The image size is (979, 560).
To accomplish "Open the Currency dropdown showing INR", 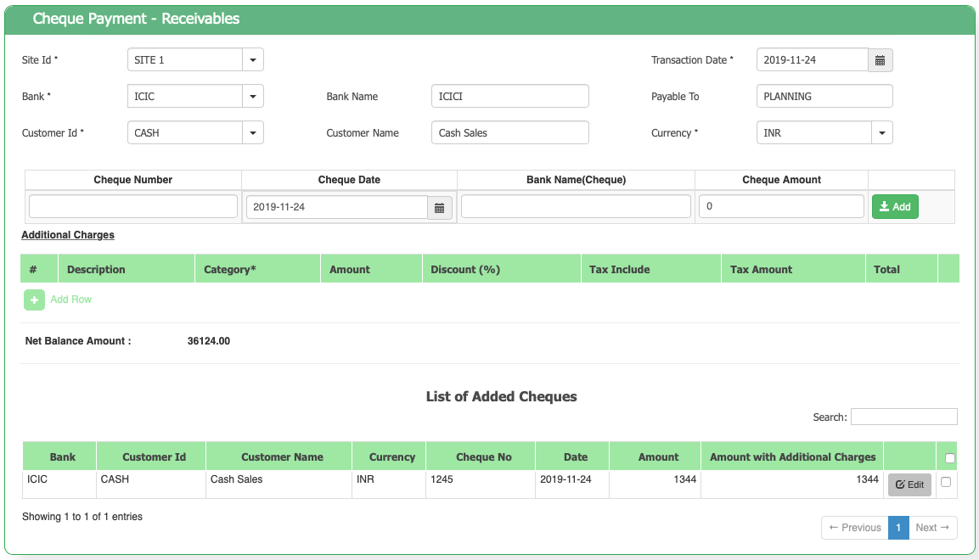I will (881, 133).
